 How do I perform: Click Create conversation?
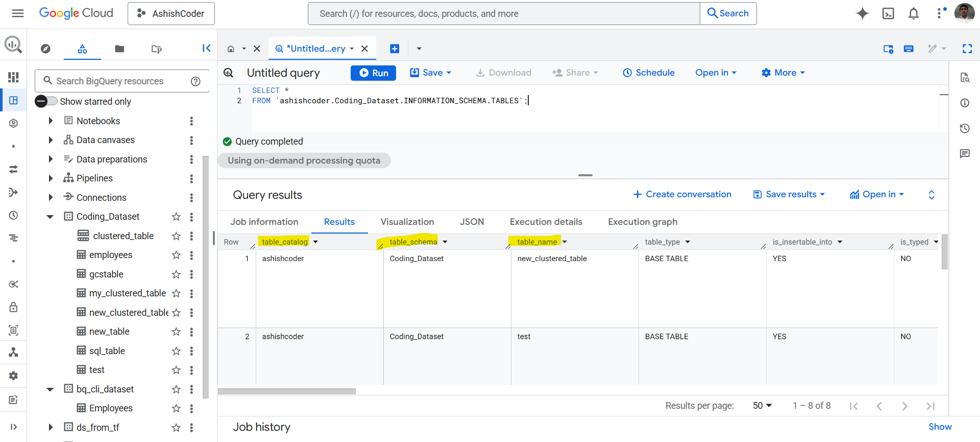click(x=682, y=194)
